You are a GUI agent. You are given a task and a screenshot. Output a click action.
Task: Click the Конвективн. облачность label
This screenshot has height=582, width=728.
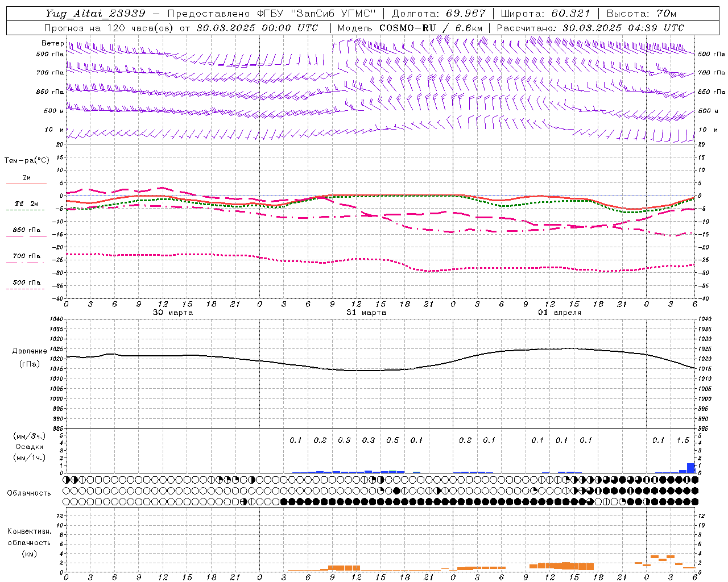pyautogui.click(x=30, y=537)
